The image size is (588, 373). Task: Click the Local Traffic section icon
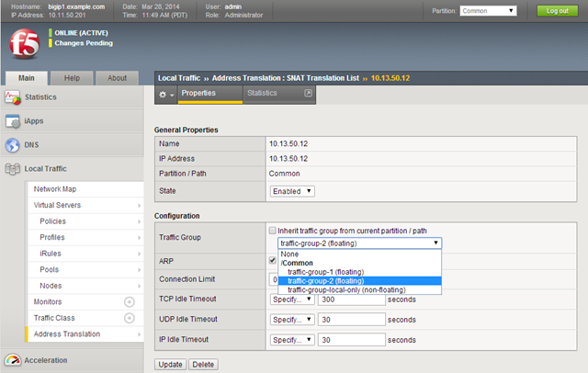pyautogui.click(x=14, y=168)
